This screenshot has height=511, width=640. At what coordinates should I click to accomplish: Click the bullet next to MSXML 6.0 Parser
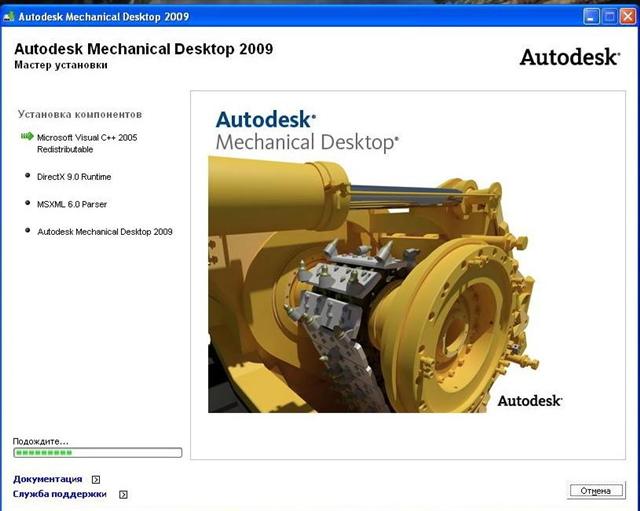pos(27,203)
